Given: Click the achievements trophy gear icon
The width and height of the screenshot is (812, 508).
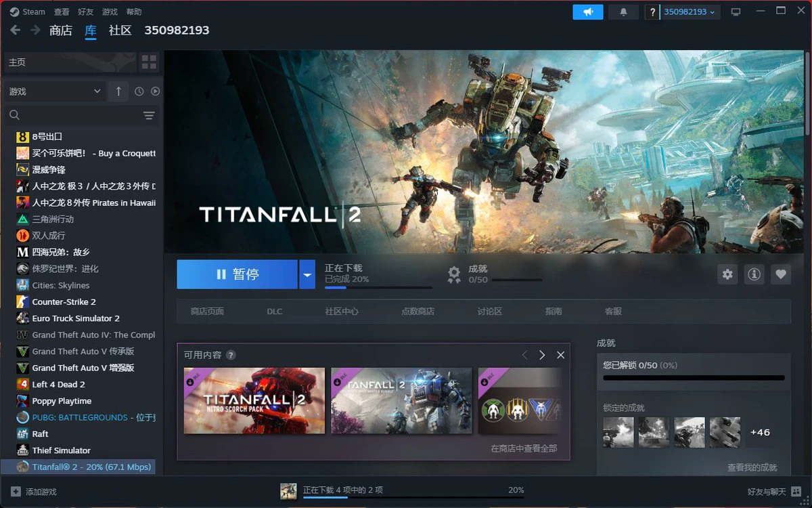Looking at the screenshot, I should (454, 274).
